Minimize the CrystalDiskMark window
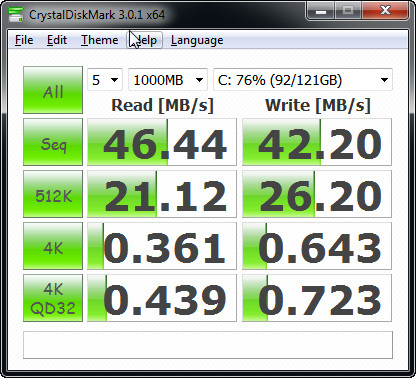The width and height of the screenshot is (416, 378). pos(321,11)
